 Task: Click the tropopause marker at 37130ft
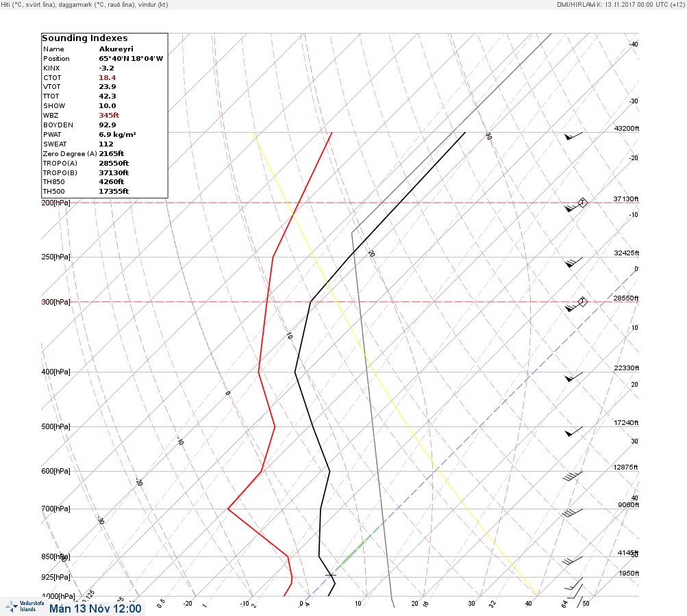pos(582,203)
